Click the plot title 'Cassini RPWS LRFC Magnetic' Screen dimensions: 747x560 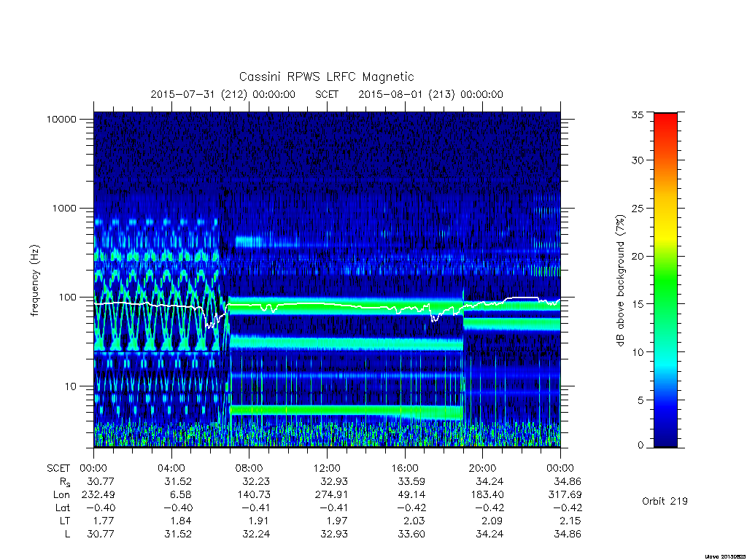coord(326,77)
